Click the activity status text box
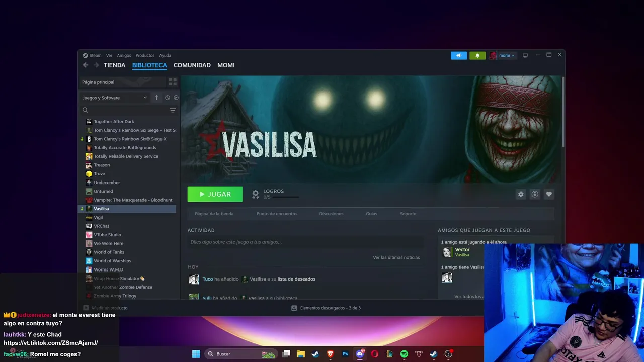The height and width of the screenshot is (362, 644). coord(305,242)
